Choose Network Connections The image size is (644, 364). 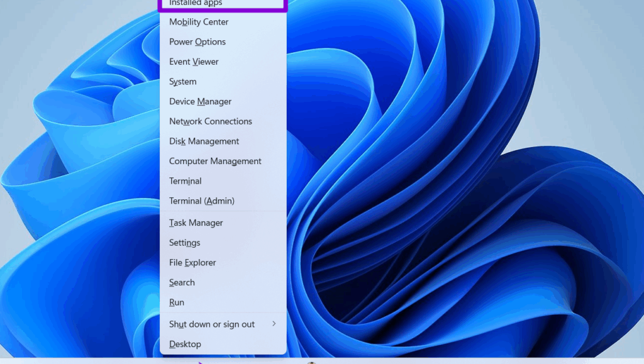click(x=211, y=121)
